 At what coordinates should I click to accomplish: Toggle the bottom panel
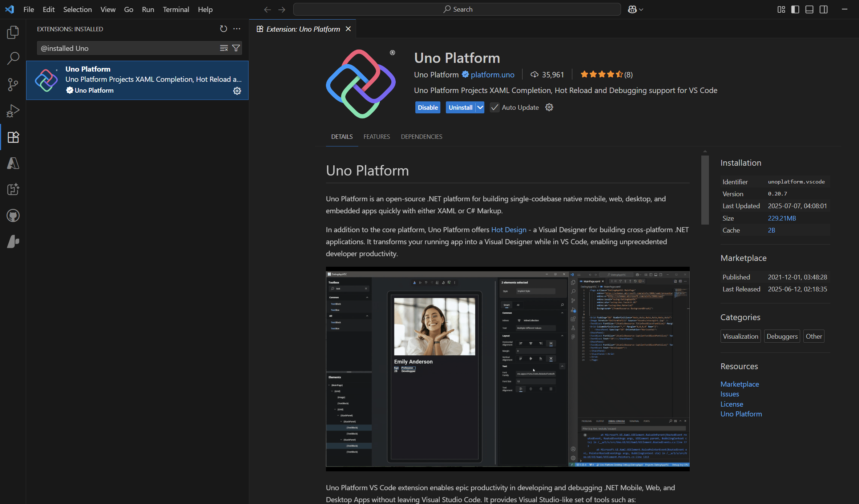tap(809, 9)
